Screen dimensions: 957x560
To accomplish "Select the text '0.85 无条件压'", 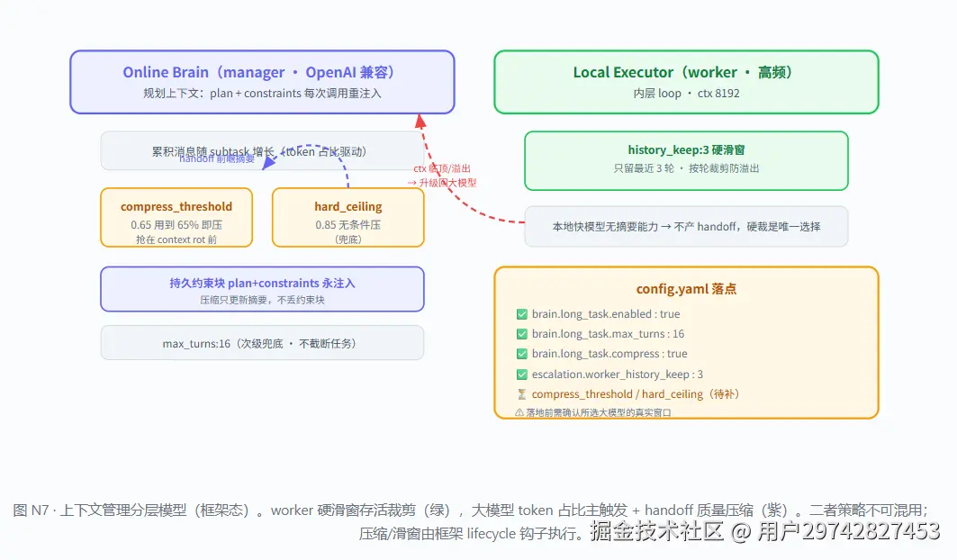I will click(x=348, y=225).
